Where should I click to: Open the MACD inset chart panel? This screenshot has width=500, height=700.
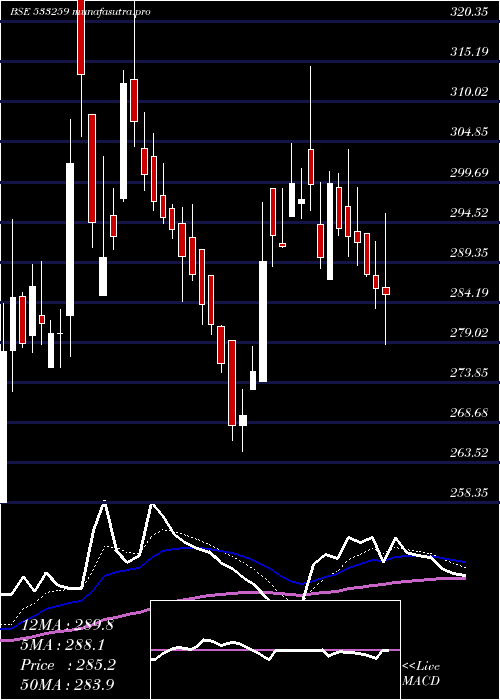[x=275, y=650]
